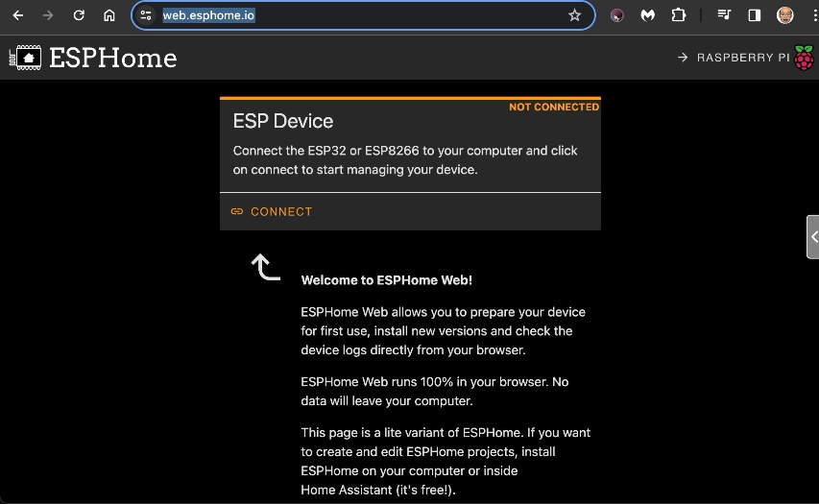
Task: Expand the side panel chevron tab
Action: (812, 236)
